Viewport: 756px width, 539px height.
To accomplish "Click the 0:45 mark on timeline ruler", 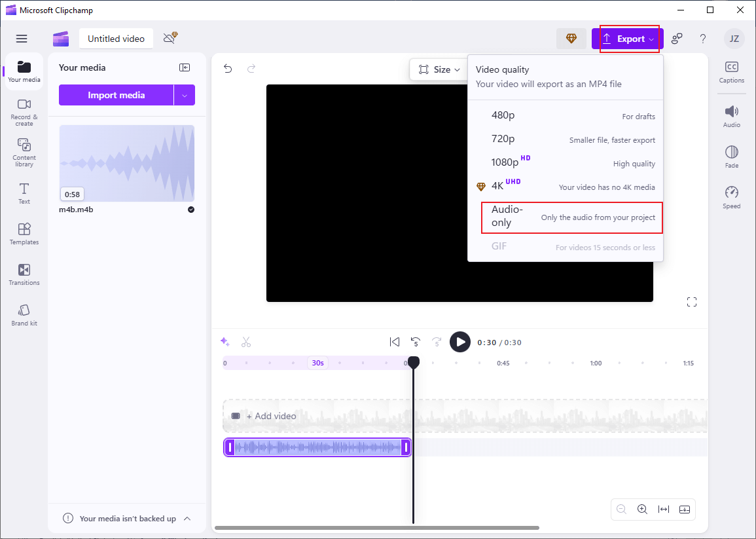I will (503, 363).
